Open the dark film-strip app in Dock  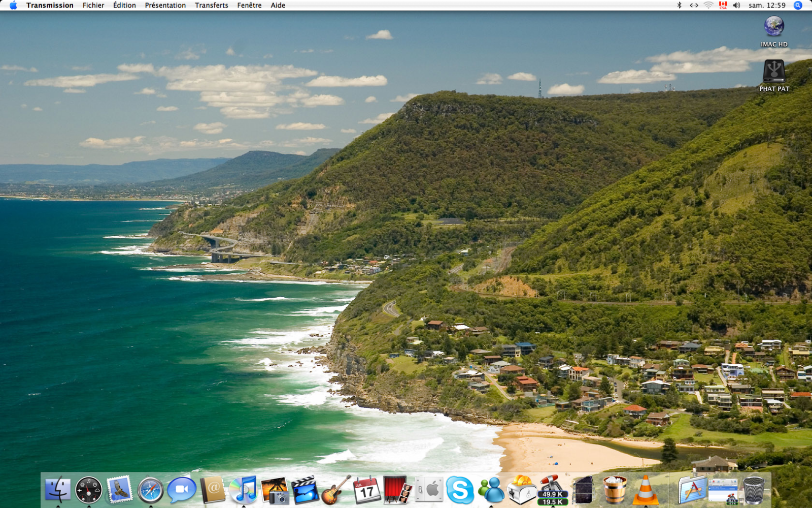point(584,490)
